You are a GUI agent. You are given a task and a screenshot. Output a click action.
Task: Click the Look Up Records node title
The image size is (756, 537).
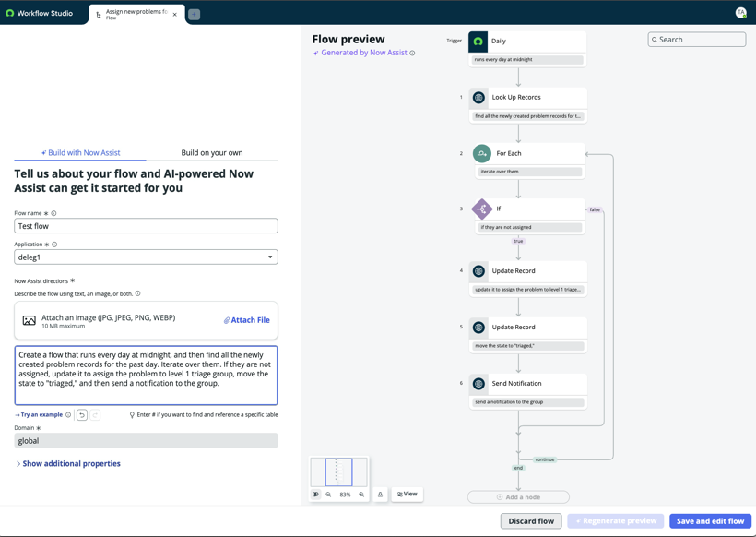click(x=516, y=98)
